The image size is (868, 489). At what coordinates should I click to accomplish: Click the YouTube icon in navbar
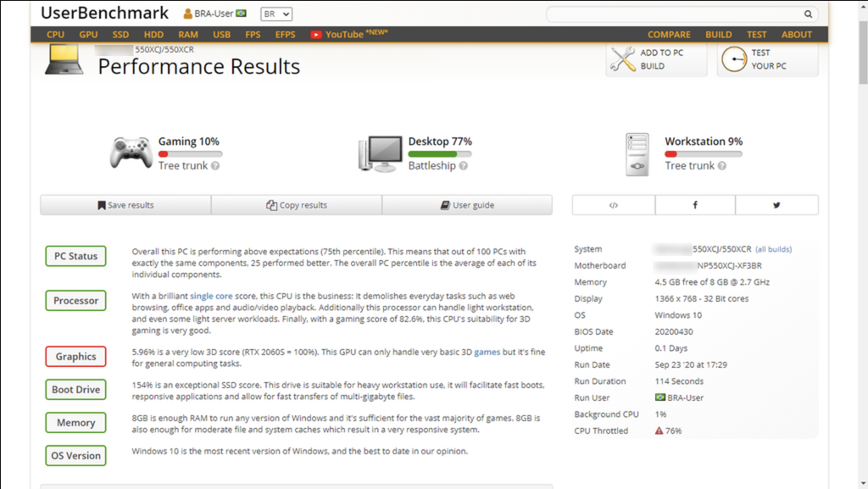pos(315,35)
